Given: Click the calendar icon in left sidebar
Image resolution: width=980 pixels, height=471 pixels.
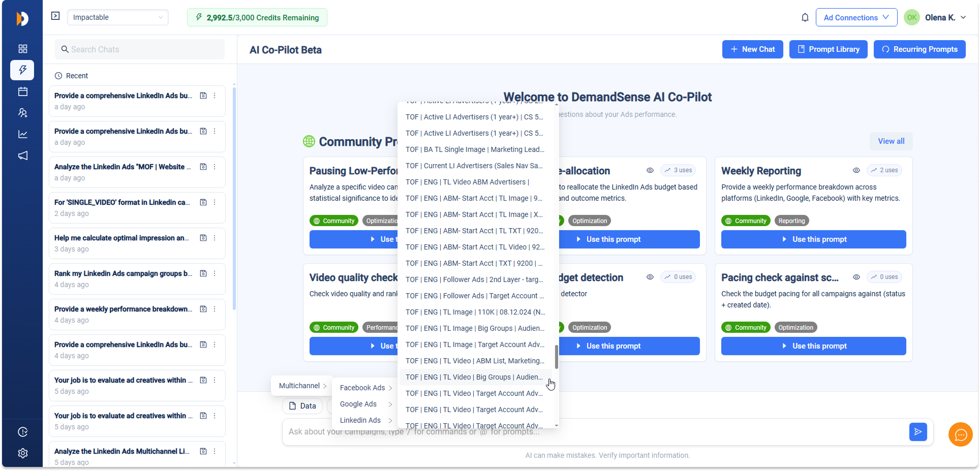Looking at the screenshot, I should coord(22,91).
